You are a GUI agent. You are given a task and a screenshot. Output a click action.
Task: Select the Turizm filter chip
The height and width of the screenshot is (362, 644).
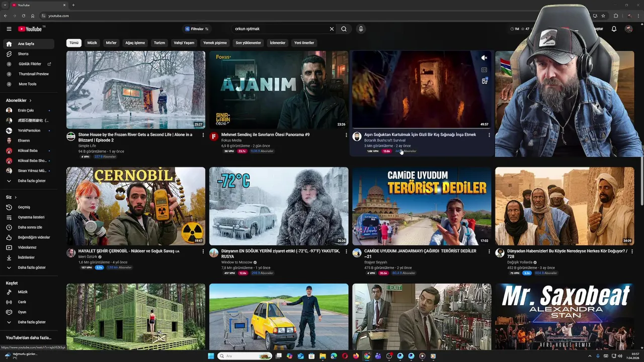tap(159, 43)
